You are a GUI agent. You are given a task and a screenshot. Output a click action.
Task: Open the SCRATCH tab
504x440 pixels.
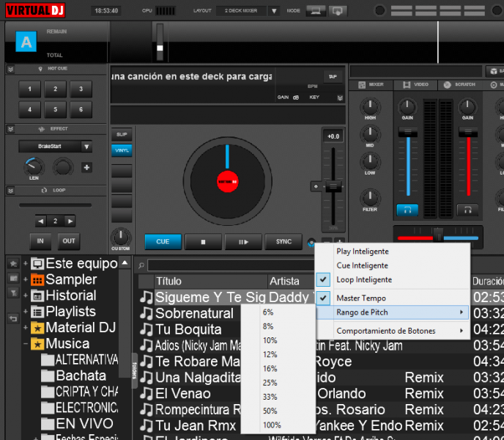point(459,84)
